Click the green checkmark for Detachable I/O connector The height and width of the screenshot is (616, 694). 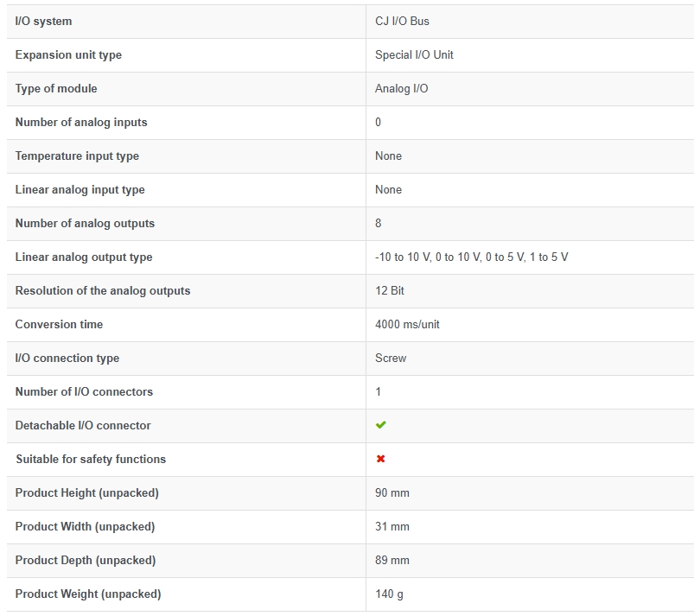380,425
